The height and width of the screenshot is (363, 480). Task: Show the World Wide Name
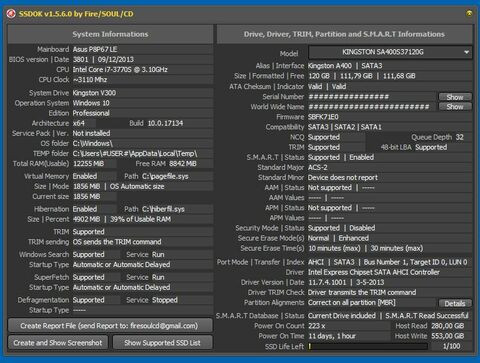[455, 107]
